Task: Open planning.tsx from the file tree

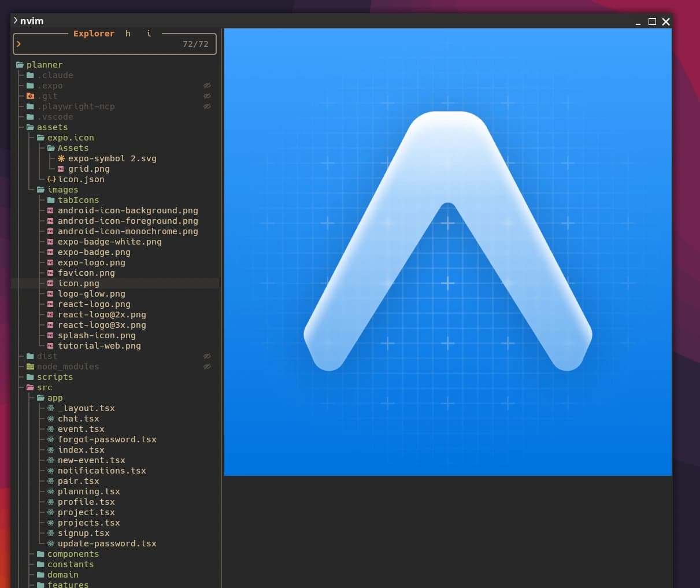Action: (x=89, y=491)
